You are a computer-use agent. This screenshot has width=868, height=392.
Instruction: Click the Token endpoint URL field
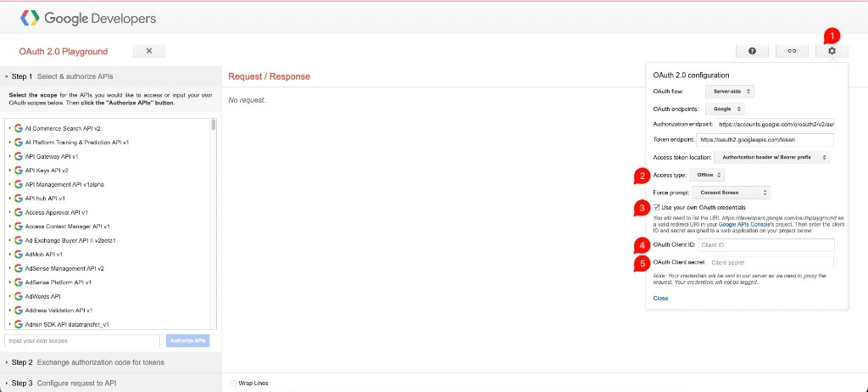tap(765, 140)
